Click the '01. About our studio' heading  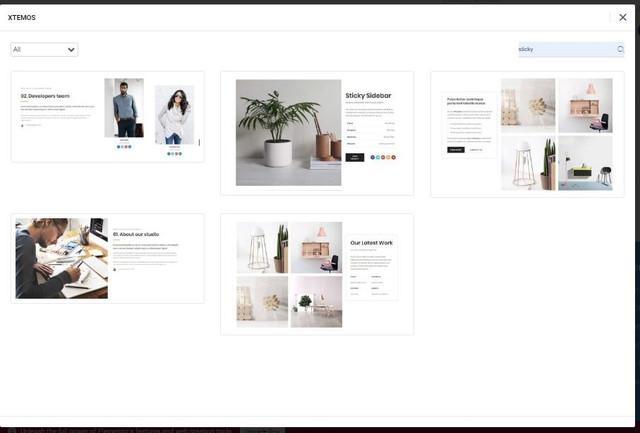(136, 234)
